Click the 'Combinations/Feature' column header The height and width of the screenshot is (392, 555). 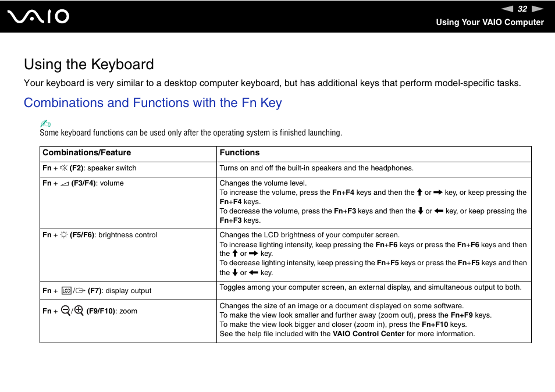click(x=87, y=152)
